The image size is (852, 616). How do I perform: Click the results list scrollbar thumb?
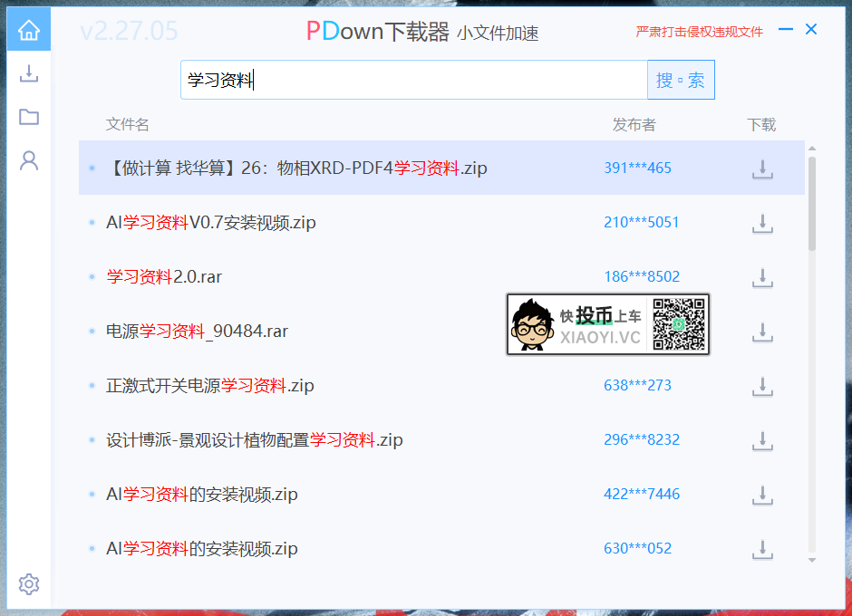pyautogui.click(x=812, y=204)
